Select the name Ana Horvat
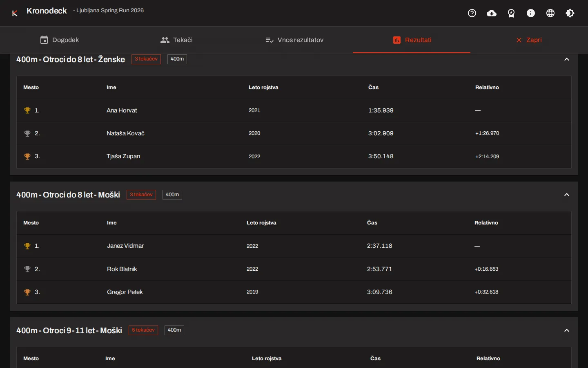 tap(122, 110)
